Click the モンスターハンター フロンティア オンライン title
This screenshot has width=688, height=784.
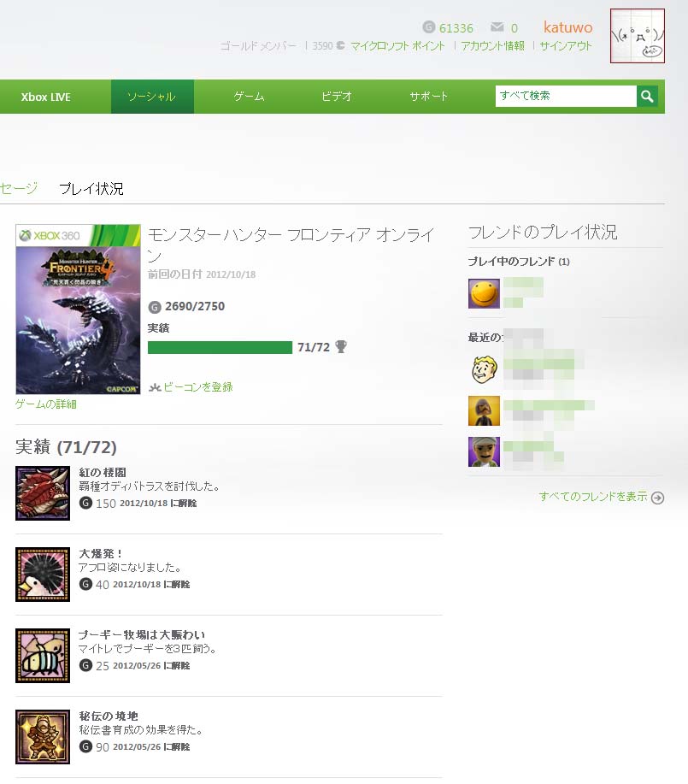tap(291, 245)
